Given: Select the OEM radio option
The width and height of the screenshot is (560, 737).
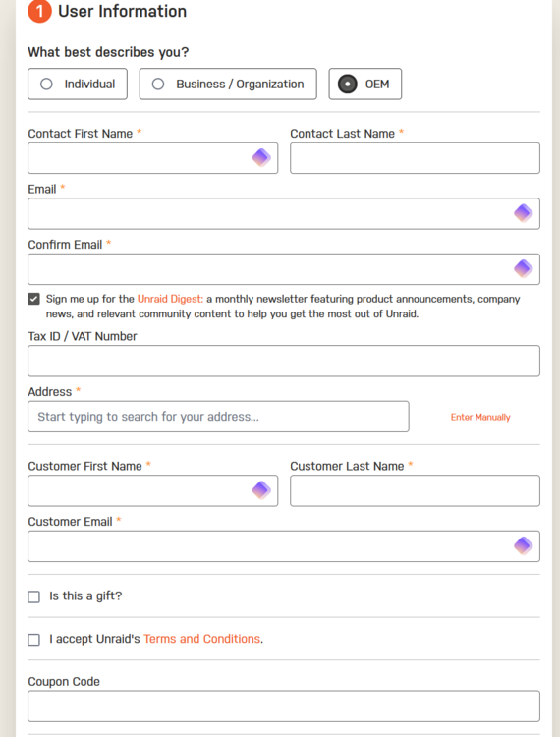Looking at the screenshot, I should point(365,85).
